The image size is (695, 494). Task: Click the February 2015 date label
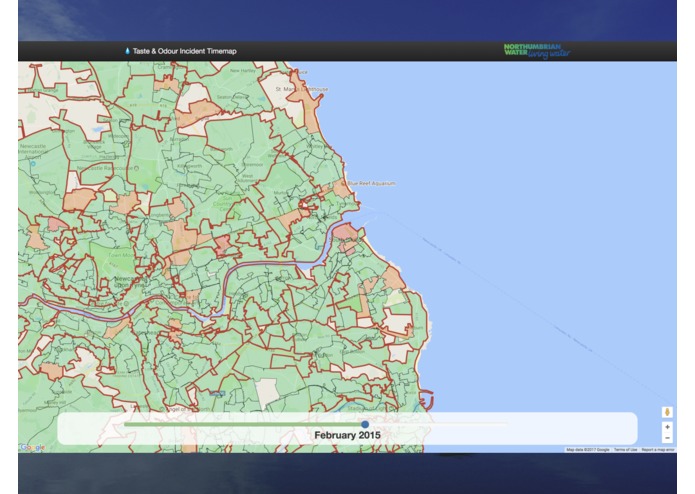(348, 435)
